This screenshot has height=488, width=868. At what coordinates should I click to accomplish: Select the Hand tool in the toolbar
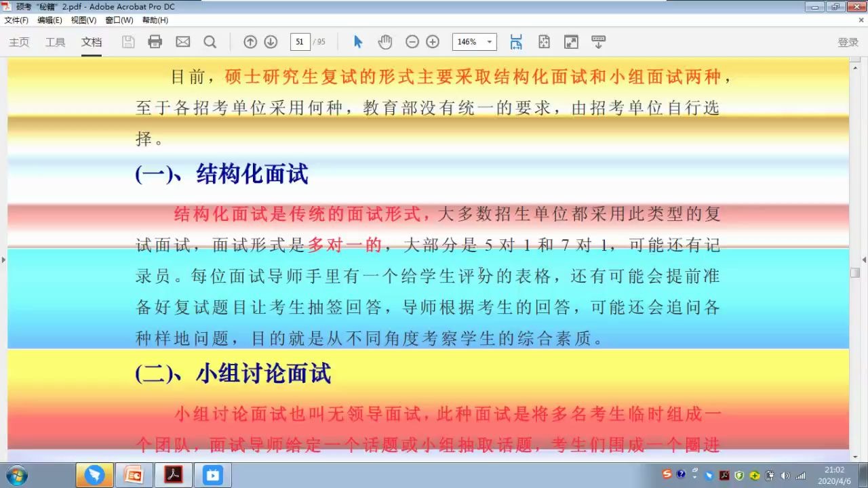[x=384, y=41]
